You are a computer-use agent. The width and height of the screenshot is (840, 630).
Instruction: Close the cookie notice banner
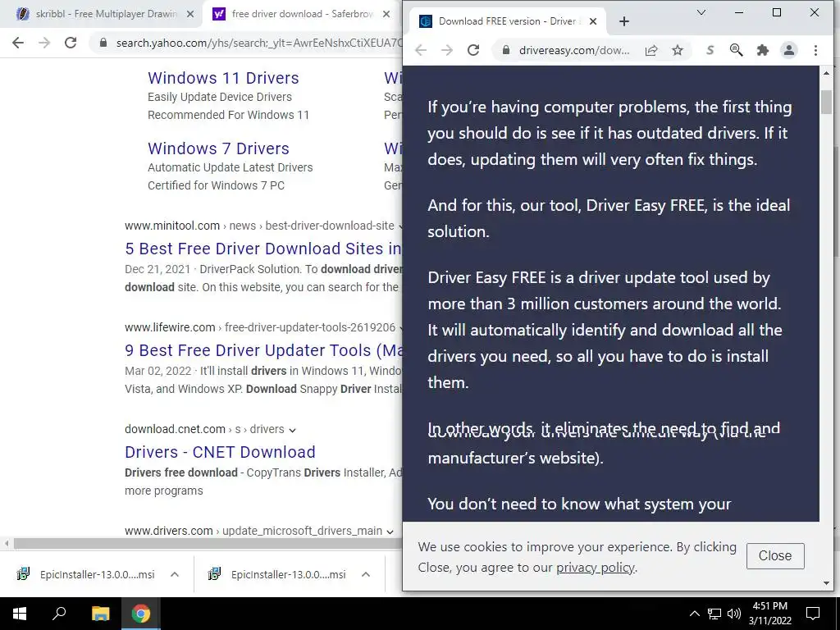775,555
